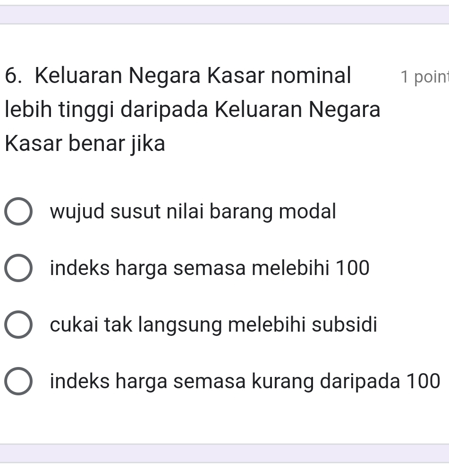Click the question number "6."

point(16,75)
